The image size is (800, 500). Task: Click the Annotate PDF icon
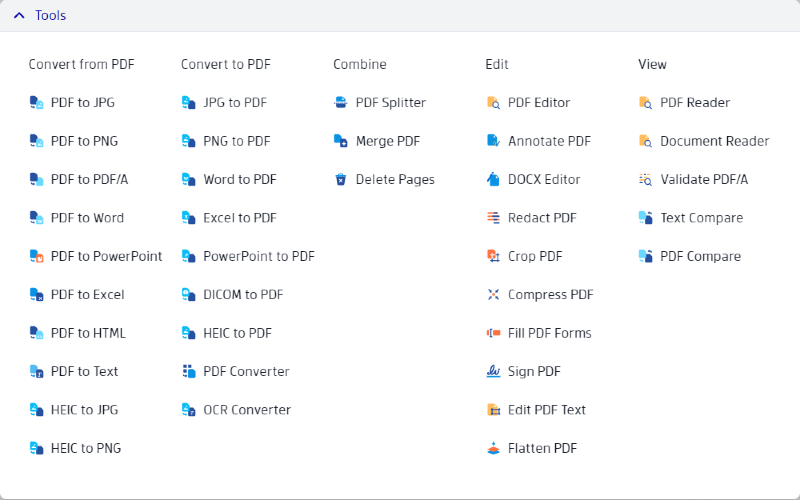pos(493,141)
